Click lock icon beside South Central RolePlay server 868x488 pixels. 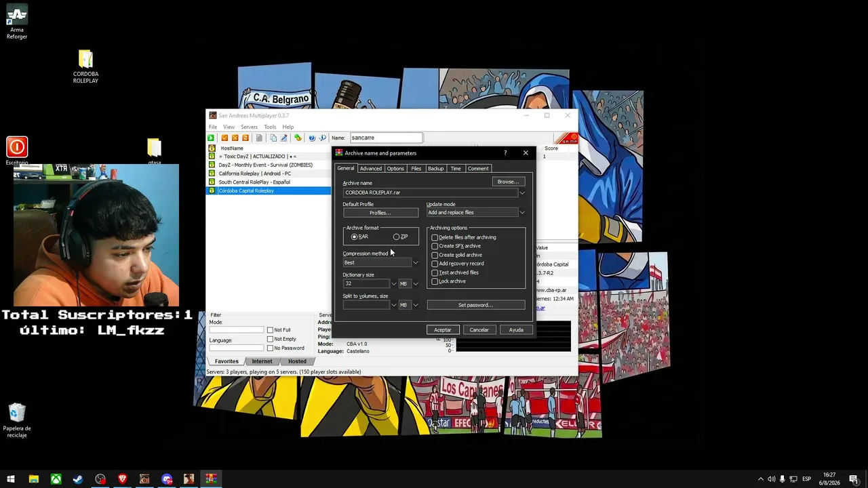pyautogui.click(x=212, y=182)
